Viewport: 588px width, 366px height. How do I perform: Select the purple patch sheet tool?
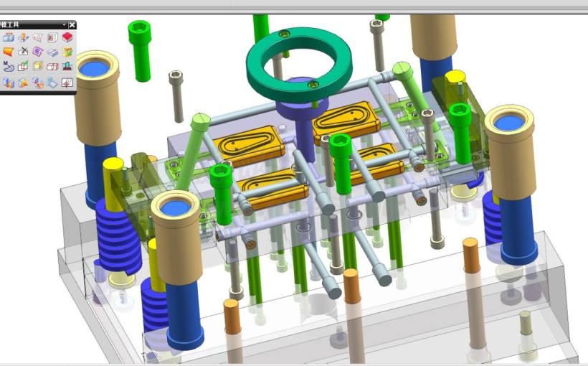click(x=38, y=52)
